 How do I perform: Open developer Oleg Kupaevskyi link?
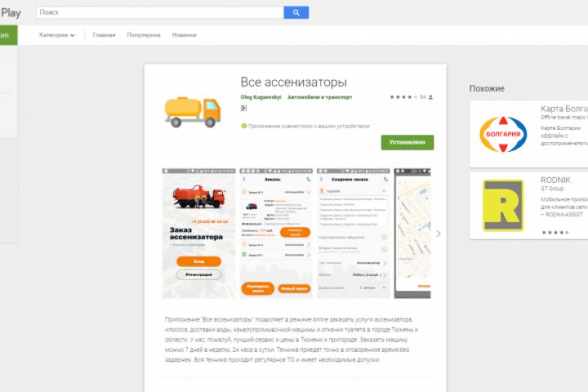(261, 97)
